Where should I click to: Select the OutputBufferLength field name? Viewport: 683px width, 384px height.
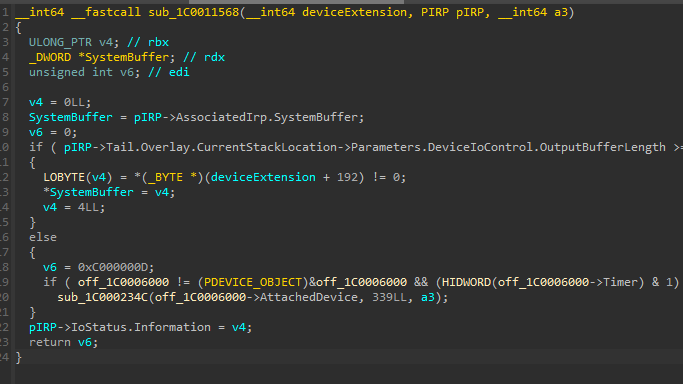pyautogui.click(x=602, y=148)
